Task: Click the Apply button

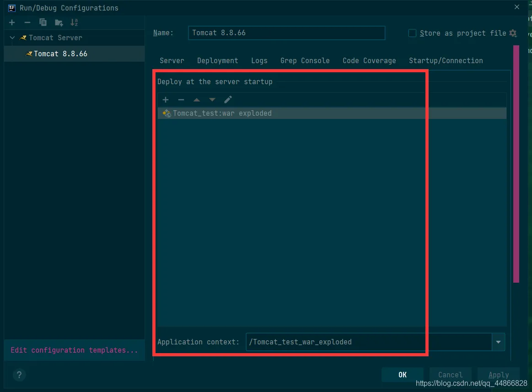Action: click(499, 375)
